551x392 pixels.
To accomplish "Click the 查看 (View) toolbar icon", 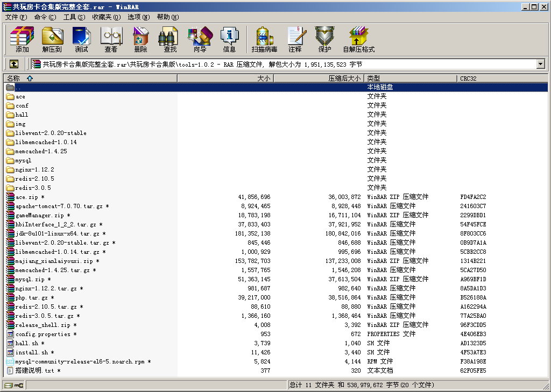I will pos(111,39).
